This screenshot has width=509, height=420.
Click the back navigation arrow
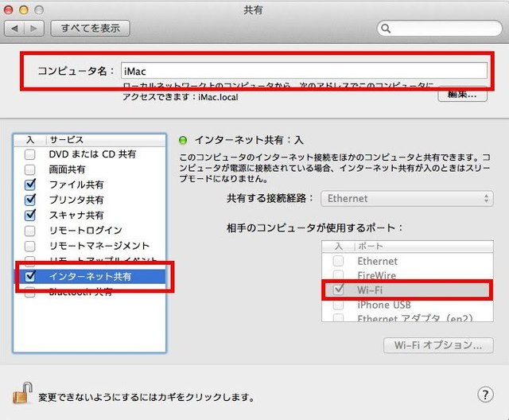pos(15,29)
